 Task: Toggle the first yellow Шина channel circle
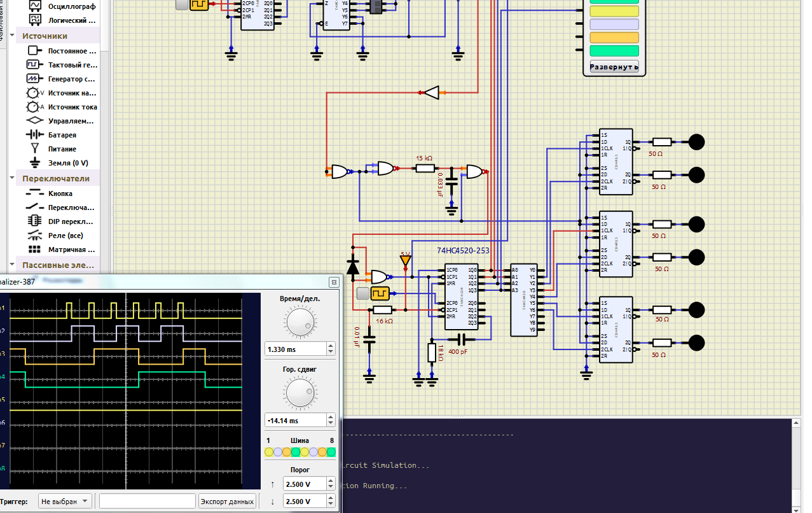pyautogui.click(x=269, y=452)
